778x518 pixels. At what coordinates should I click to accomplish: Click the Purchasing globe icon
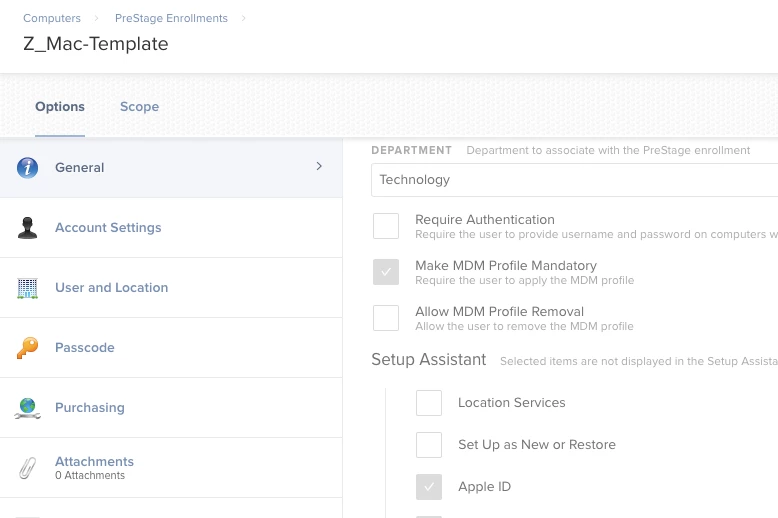[27, 408]
